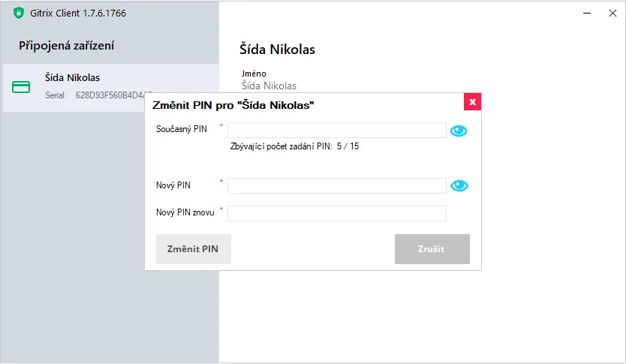This screenshot has height=364, width=626.
Task: Click the Změnit PIN dialog title bar
Action: [300, 104]
